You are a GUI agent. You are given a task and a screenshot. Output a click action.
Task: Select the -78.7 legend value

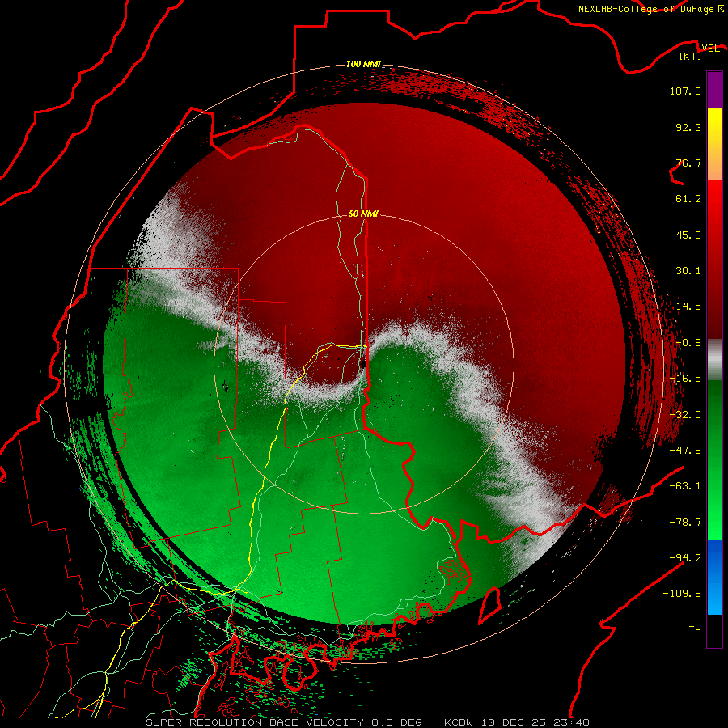[x=685, y=523]
